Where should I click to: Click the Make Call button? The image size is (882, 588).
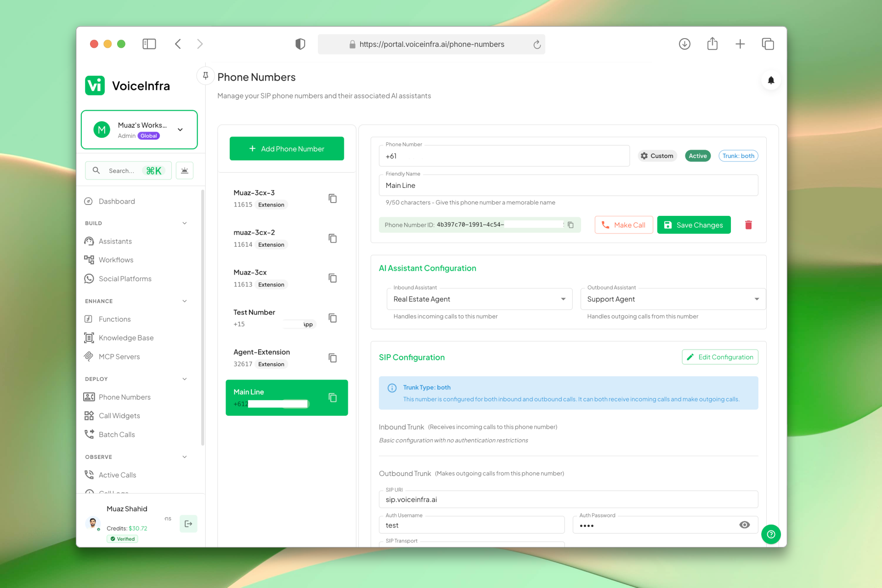[x=624, y=225]
